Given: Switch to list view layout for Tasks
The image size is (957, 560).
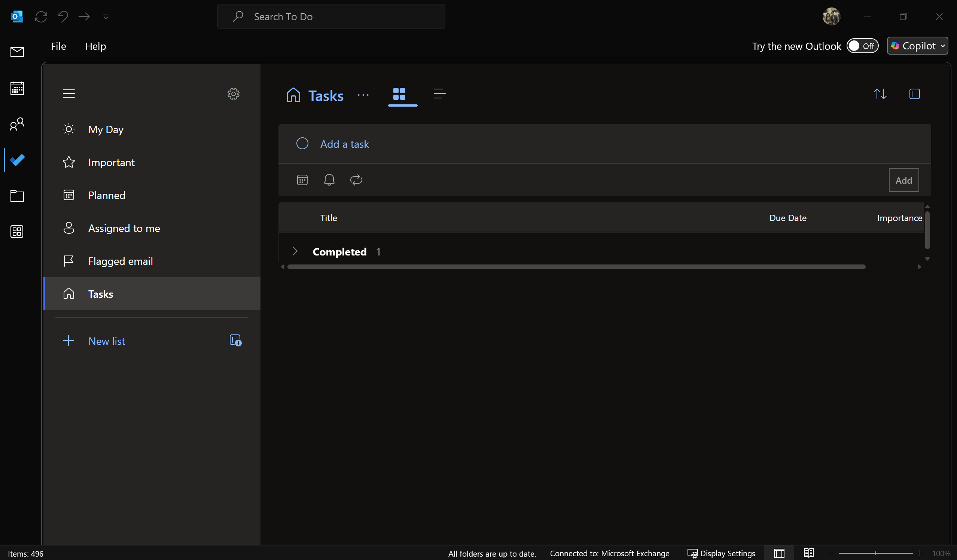Looking at the screenshot, I should click(x=439, y=94).
